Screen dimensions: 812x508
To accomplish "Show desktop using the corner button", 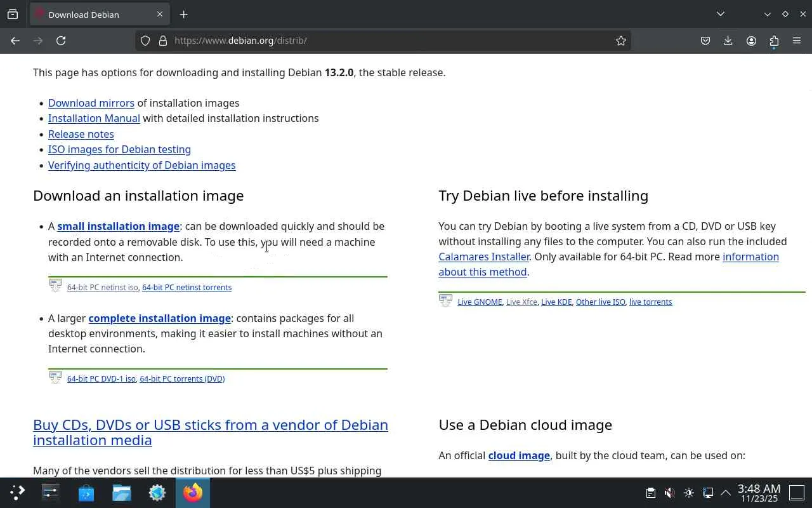I will click(x=797, y=493).
